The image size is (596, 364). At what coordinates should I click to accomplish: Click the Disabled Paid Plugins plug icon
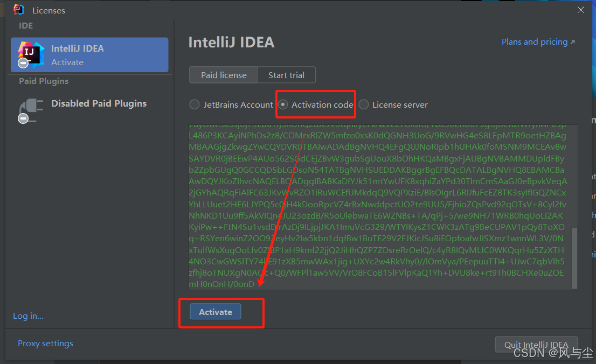coord(31,109)
